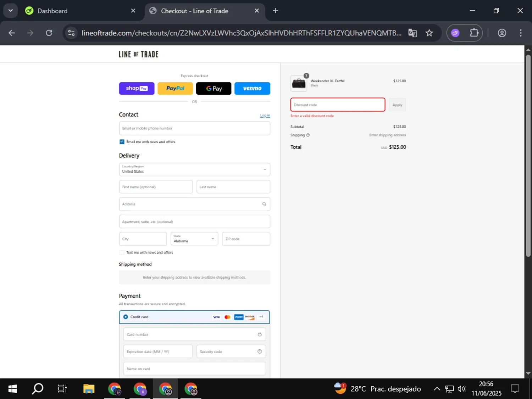The image size is (532, 399).
Task: Uncheck Email me with news and offers
Action: click(x=122, y=142)
